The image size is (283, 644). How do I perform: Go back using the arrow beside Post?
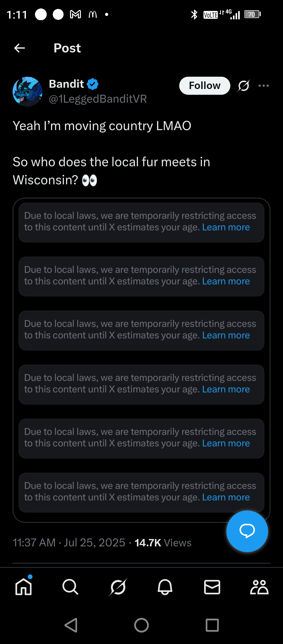point(19,48)
